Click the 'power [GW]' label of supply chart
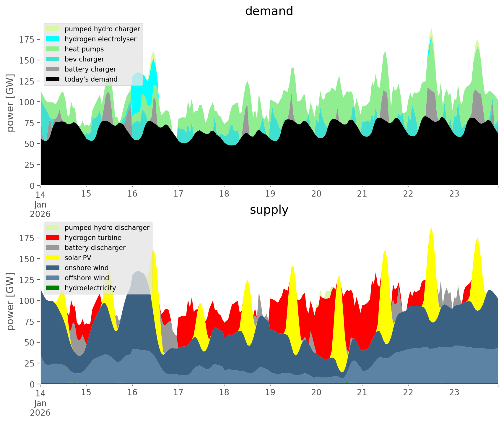The height and width of the screenshot is (423, 504). [x=11, y=301]
